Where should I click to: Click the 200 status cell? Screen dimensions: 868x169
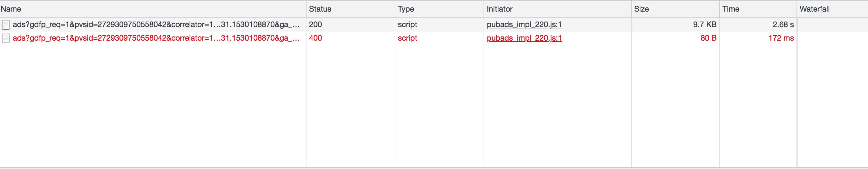tap(316, 25)
